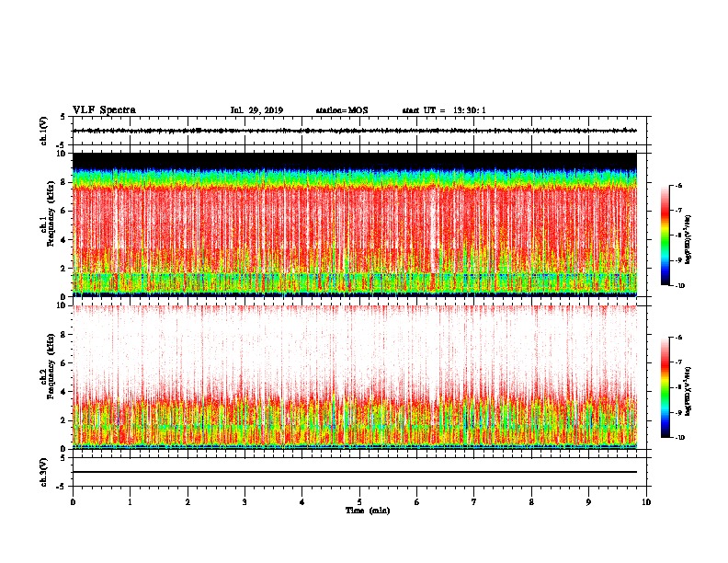728x563 pixels.
Task: Click the ch.3 flat voltage trace
Action: 355,472
